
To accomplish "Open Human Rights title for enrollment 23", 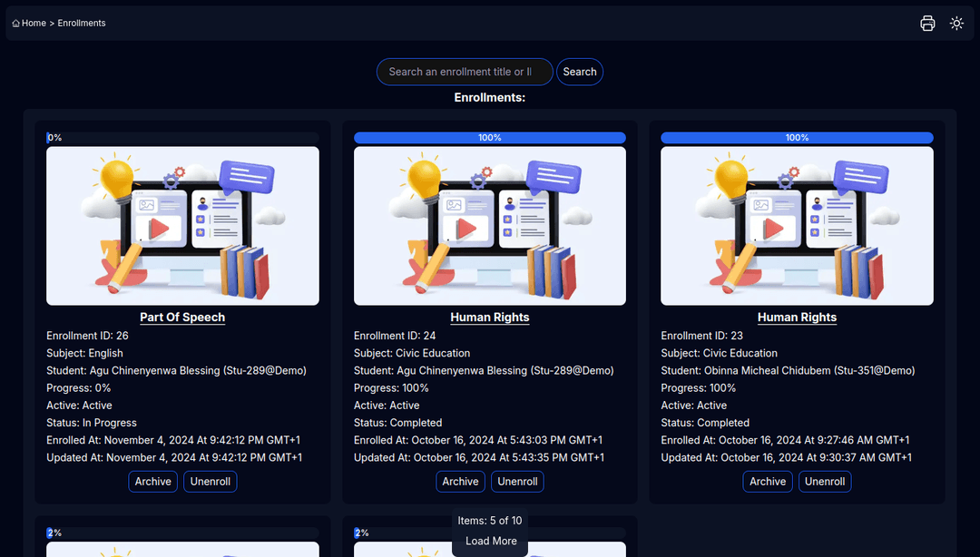I will [797, 318].
